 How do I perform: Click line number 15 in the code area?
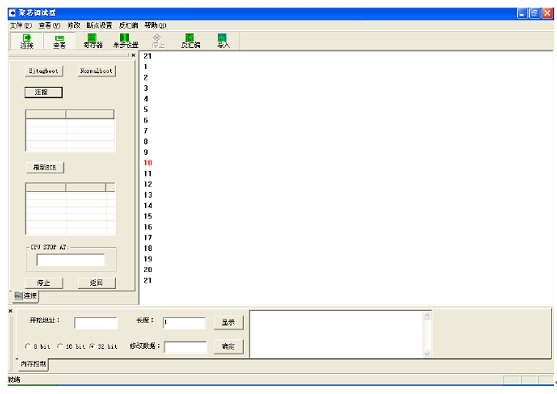click(x=148, y=216)
